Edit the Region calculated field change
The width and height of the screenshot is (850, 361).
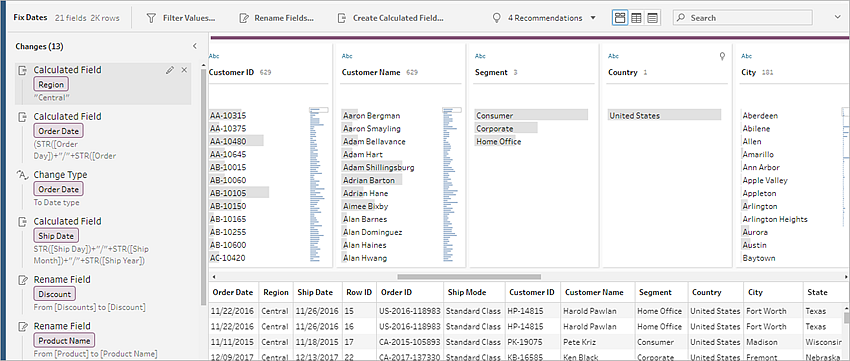click(x=170, y=70)
